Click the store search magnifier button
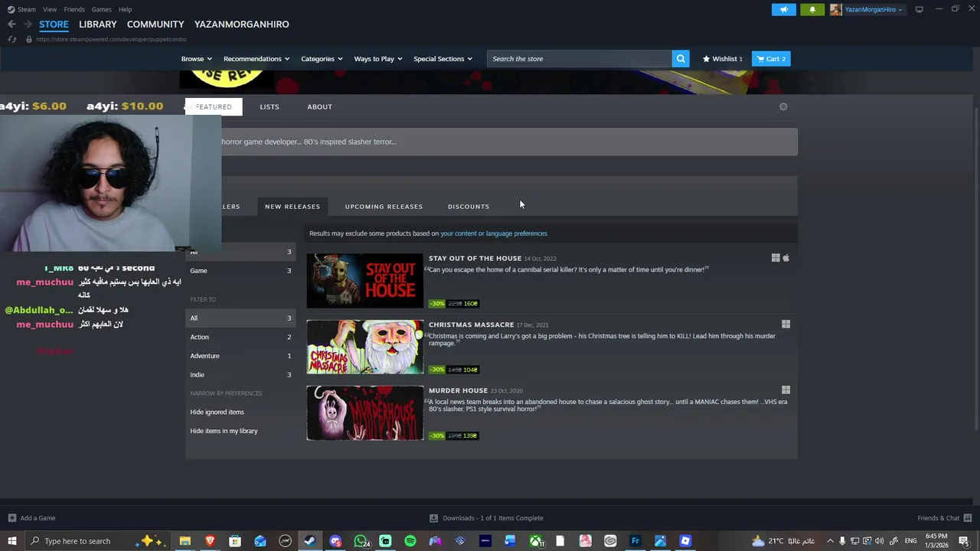 click(x=680, y=59)
